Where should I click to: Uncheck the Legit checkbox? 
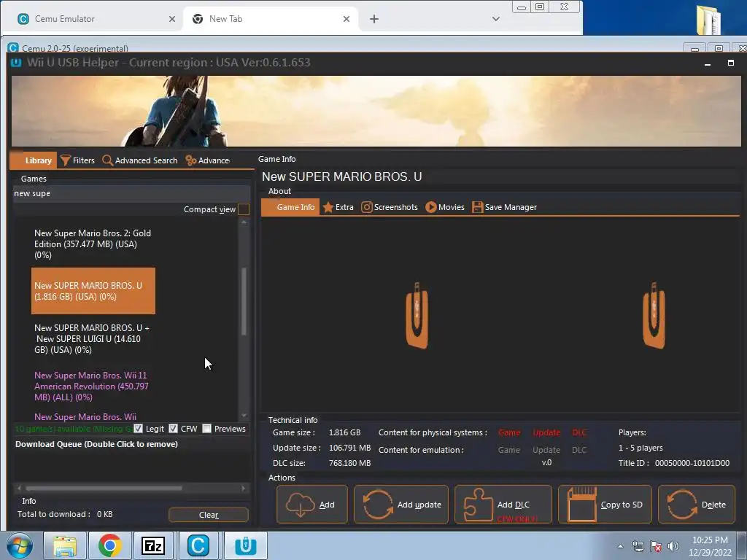138,429
